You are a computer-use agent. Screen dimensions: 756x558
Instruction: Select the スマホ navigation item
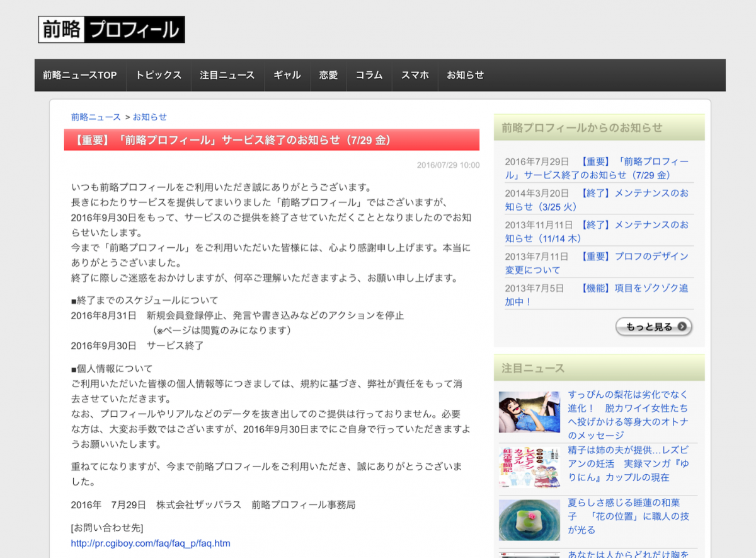click(415, 75)
